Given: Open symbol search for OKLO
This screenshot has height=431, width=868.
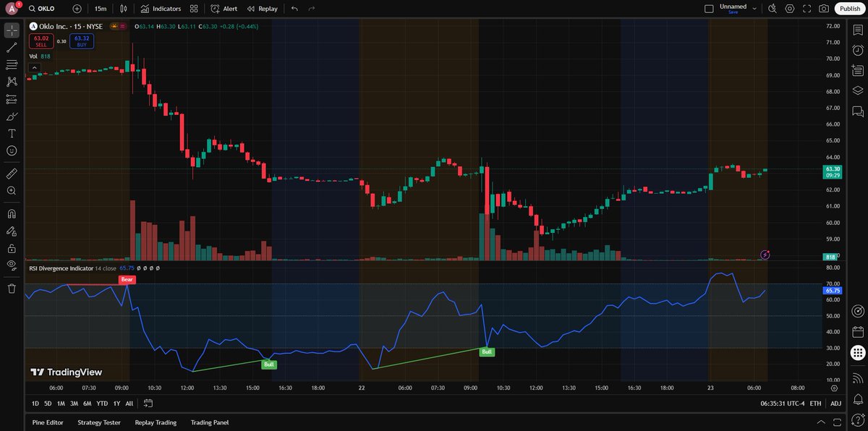Looking at the screenshot, I should pyautogui.click(x=42, y=9).
